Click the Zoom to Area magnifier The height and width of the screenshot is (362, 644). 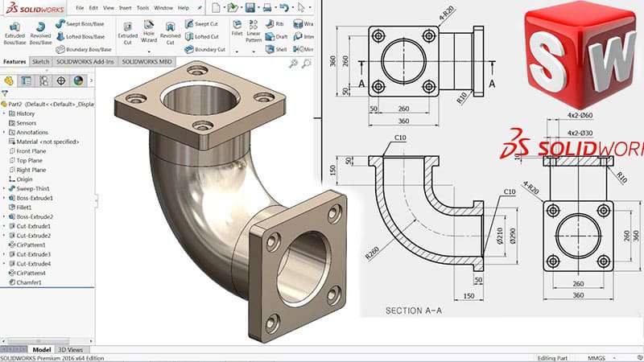coord(307,64)
